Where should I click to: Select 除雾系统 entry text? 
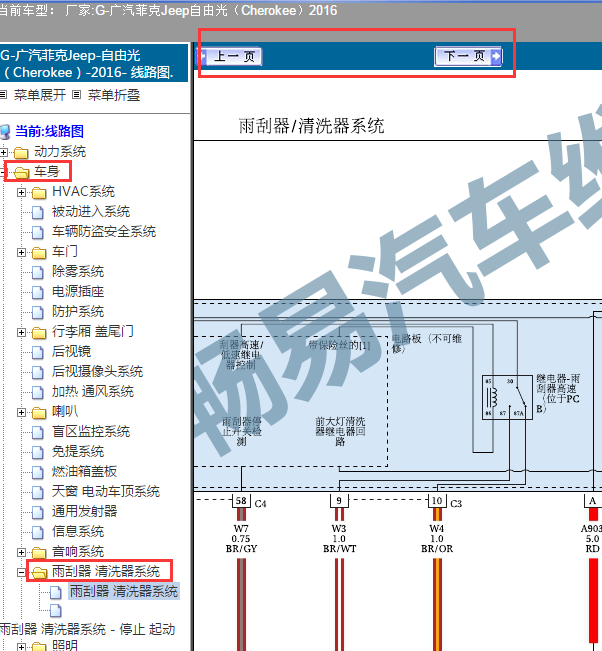point(78,272)
